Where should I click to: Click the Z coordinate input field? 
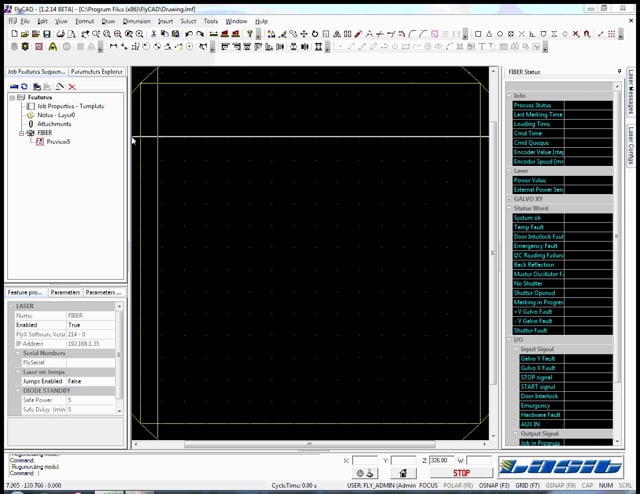point(443,460)
